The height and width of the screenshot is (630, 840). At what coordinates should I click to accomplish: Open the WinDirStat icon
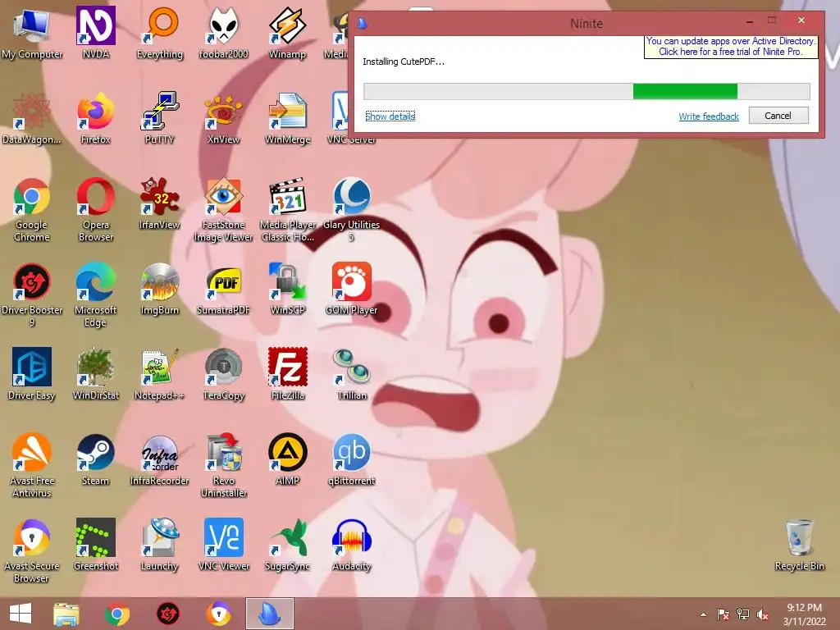coord(95,374)
